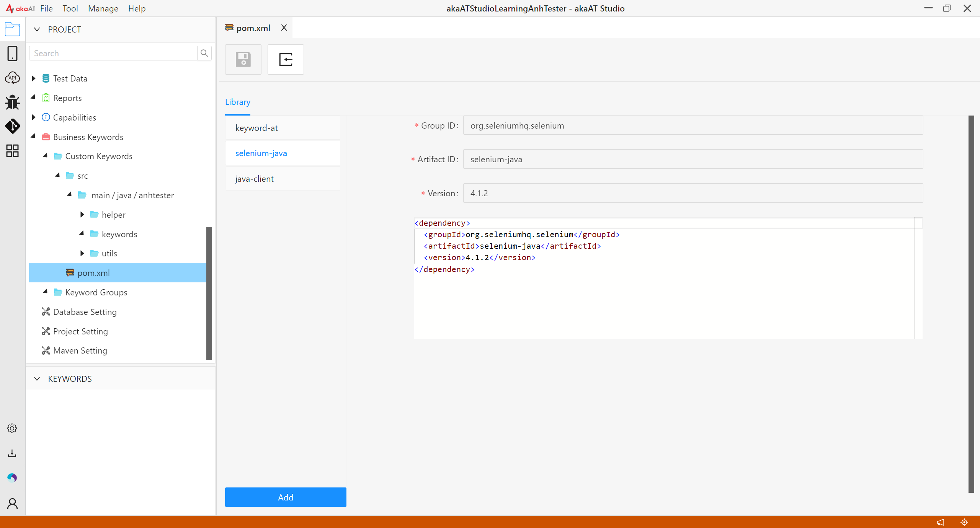The width and height of the screenshot is (980, 528).
Task: Click the save floppy disk icon
Action: 243,59
